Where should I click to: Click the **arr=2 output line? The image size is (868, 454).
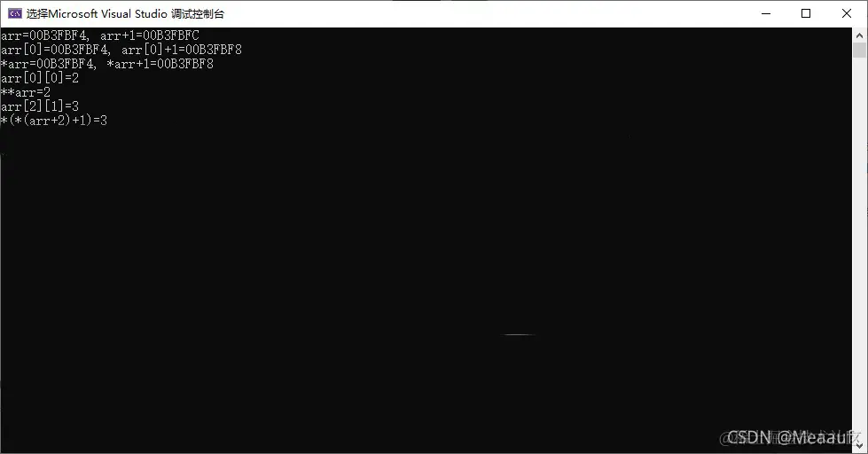click(x=26, y=92)
